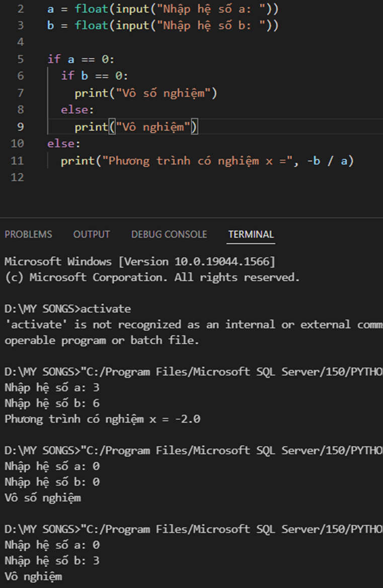
Task: Select the DEBUG CONSOLE tab
Action: [x=169, y=234]
